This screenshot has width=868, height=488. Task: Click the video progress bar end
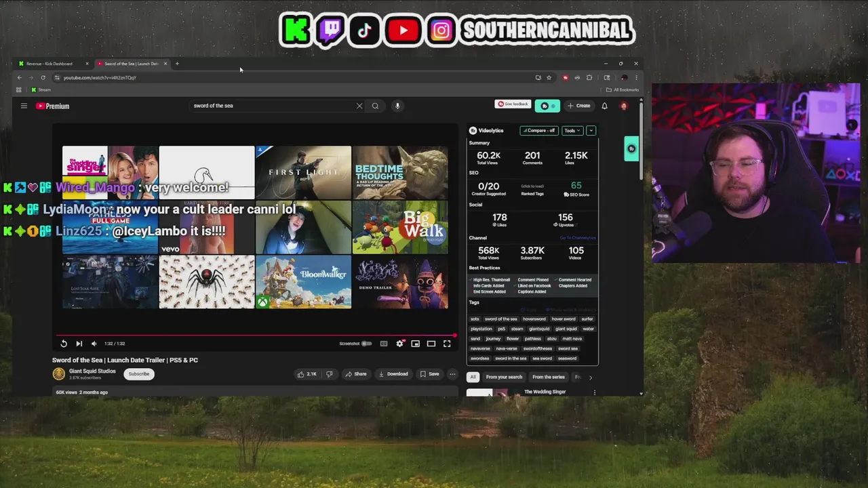click(x=455, y=335)
